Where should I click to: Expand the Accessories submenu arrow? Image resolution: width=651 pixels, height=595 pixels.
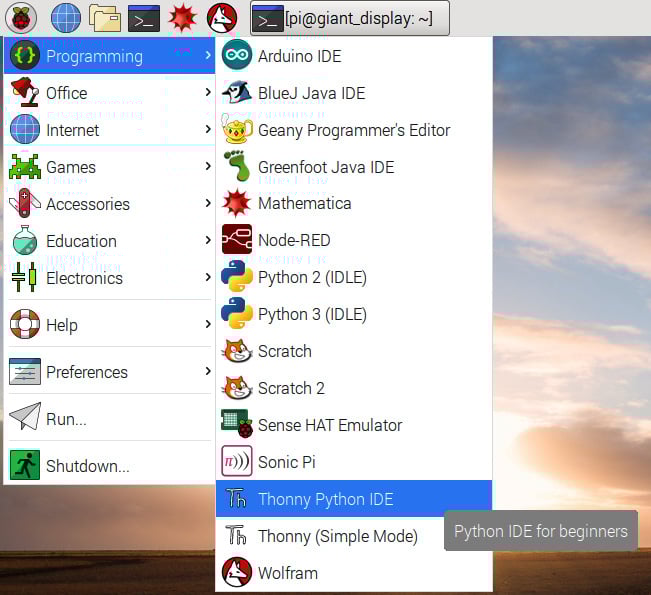[208, 203]
